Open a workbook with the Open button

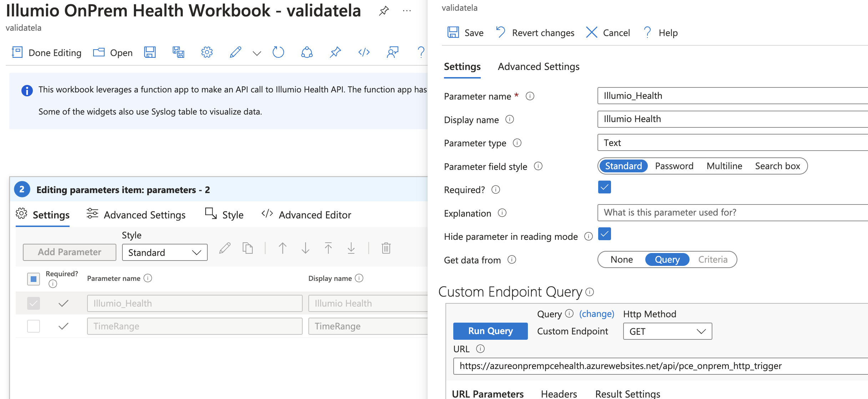point(113,52)
